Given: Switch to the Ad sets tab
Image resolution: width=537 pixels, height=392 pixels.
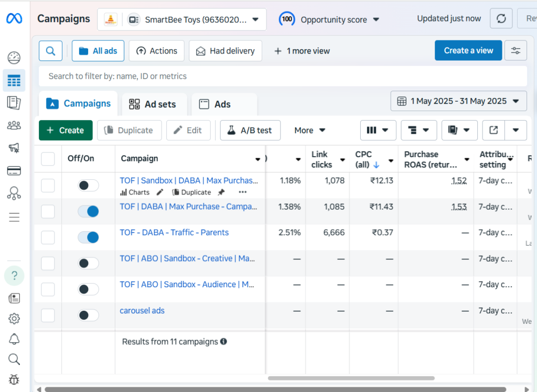Looking at the screenshot, I should coord(153,104).
